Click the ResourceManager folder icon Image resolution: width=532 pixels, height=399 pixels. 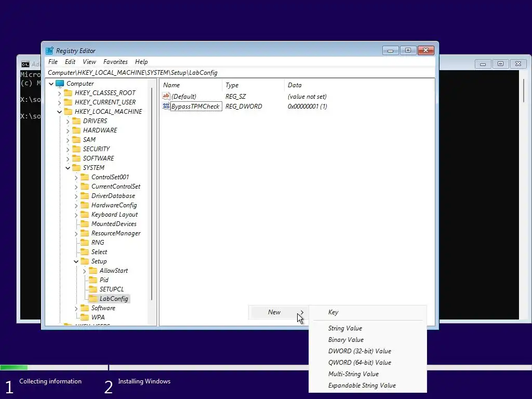point(85,233)
